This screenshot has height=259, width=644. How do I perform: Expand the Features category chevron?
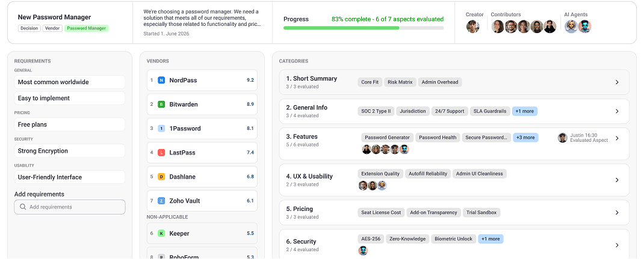617,139
